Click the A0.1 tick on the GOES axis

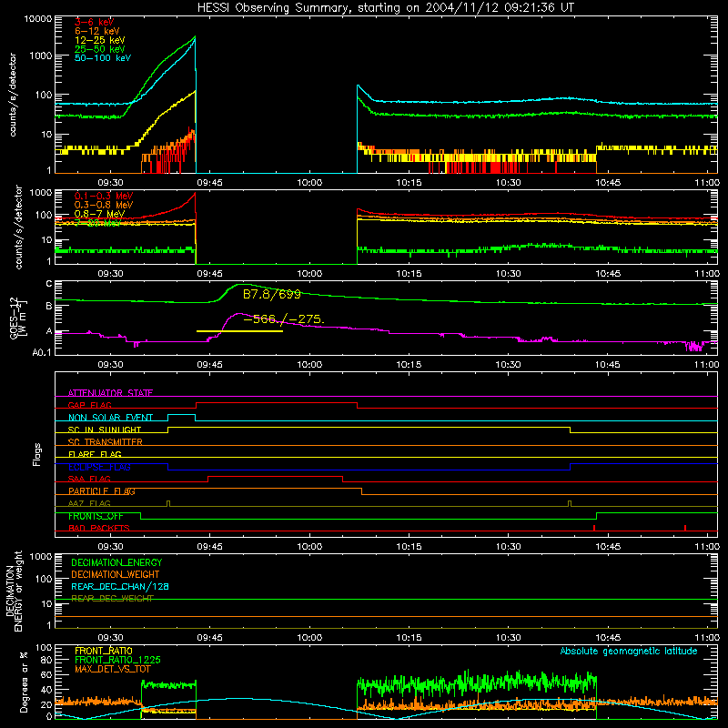click(42, 352)
